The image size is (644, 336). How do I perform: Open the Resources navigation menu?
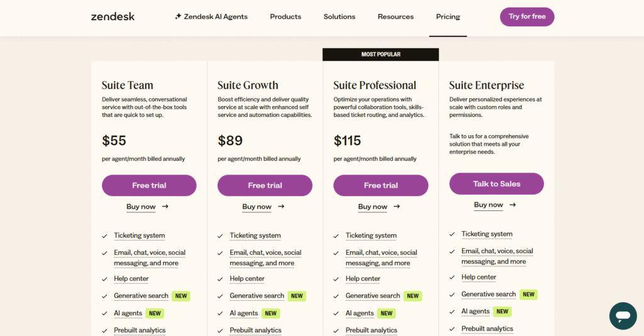click(x=396, y=17)
